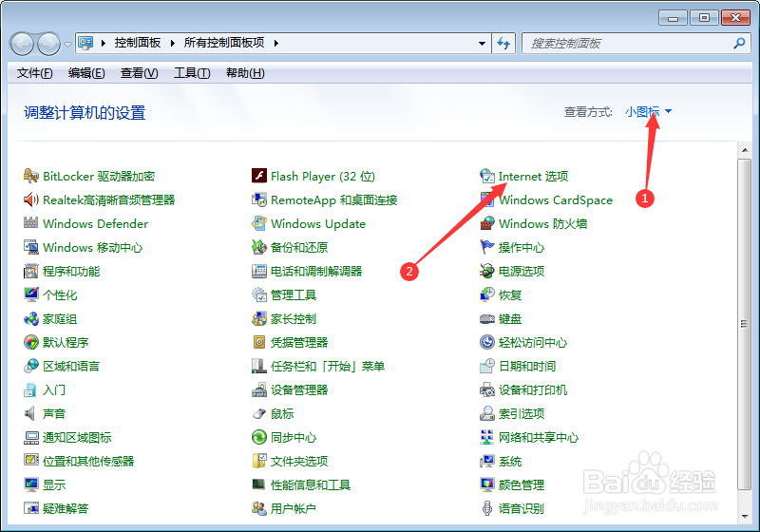This screenshot has height=532, width=760.
Task: Expand the arrow after 所有控制面板项 breadcrumb
Action: [276, 43]
